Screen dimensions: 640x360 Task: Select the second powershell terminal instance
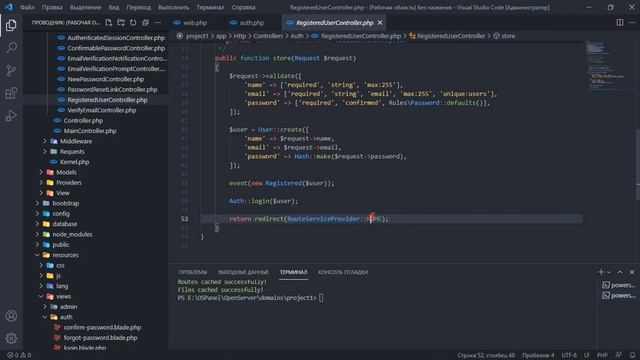click(619, 295)
